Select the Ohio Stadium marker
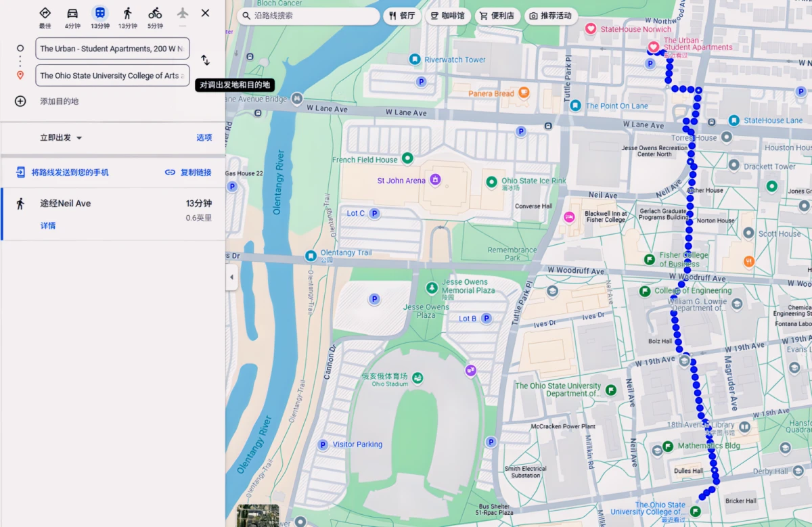812x527 pixels. [418, 377]
